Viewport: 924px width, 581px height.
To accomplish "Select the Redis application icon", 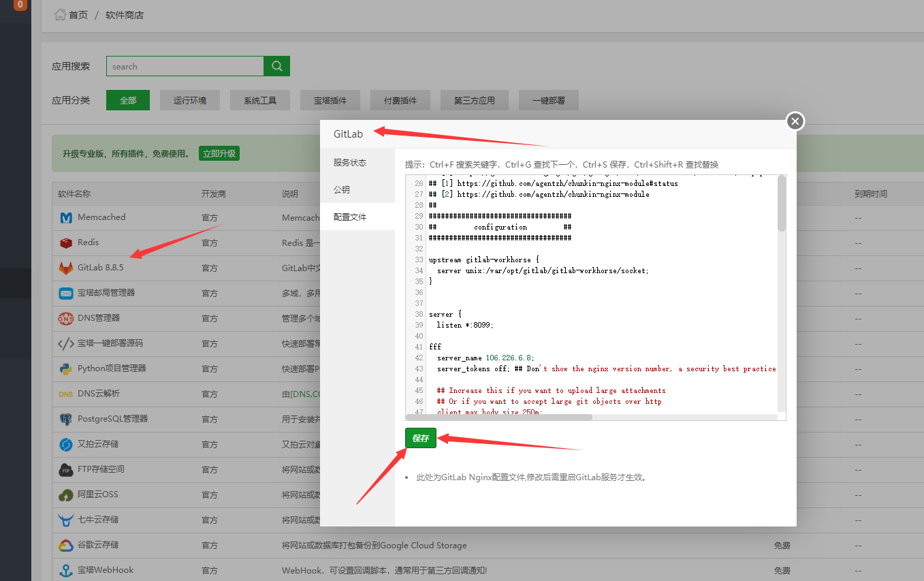I will coord(66,242).
